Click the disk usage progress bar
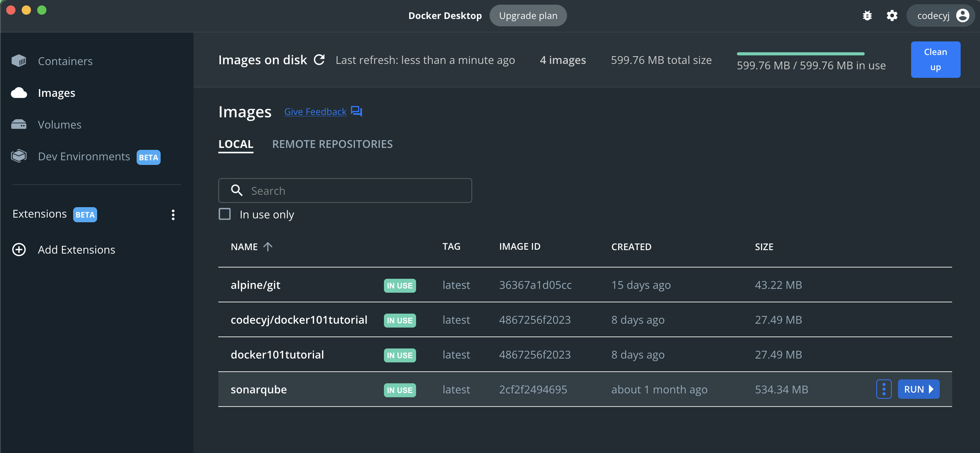The width and height of the screenshot is (980, 453). [800, 54]
